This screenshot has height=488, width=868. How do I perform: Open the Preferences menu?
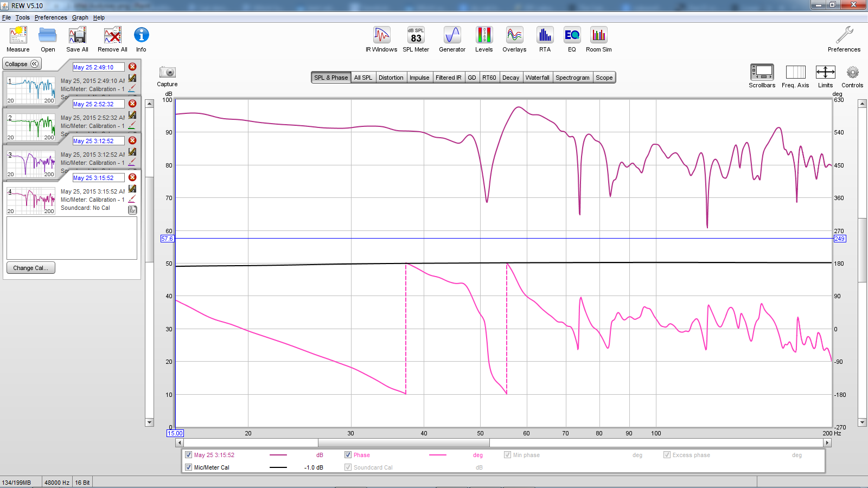click(51, 17)
